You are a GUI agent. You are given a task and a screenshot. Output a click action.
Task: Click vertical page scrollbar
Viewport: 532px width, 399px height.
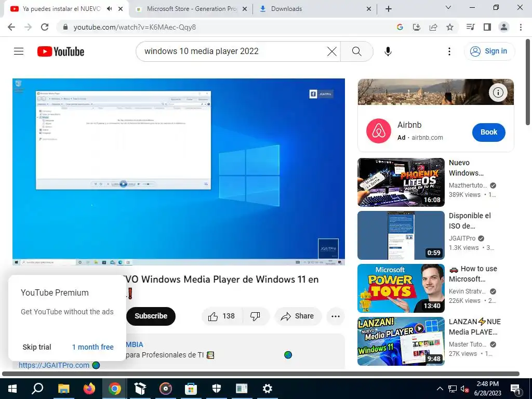528,83
